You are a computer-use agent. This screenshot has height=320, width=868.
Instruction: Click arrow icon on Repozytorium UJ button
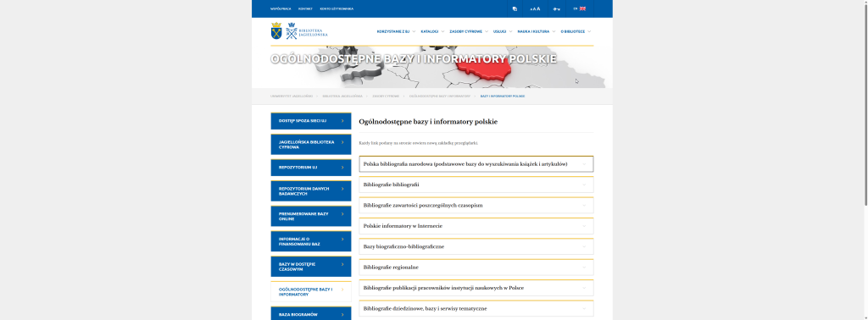(x=342, y=168)
